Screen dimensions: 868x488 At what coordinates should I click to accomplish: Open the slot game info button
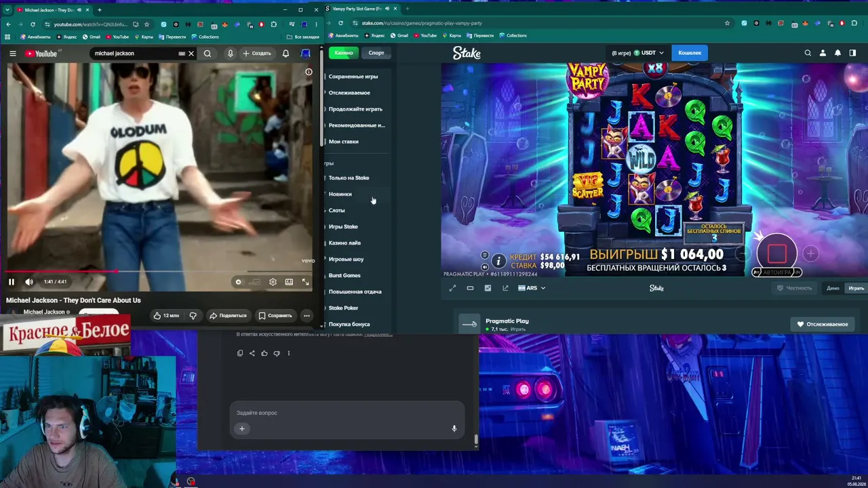click(x=498, y=261)
